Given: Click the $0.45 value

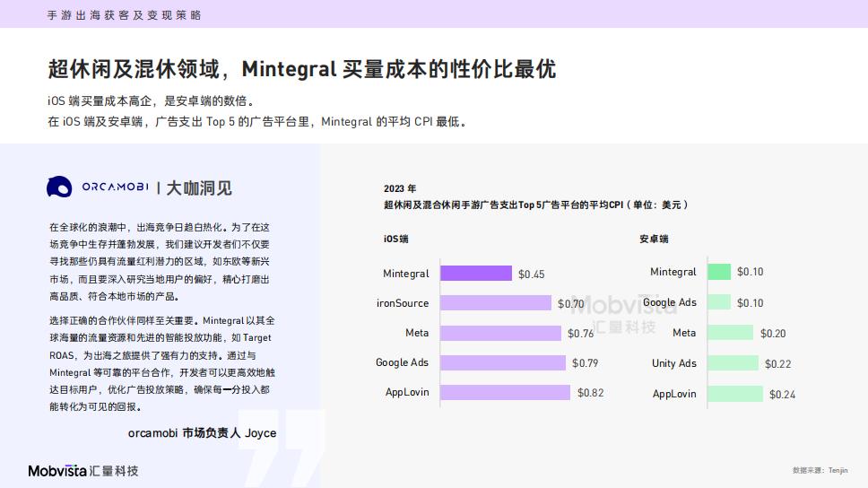Looking at the screenshot, I should [532, 274].
